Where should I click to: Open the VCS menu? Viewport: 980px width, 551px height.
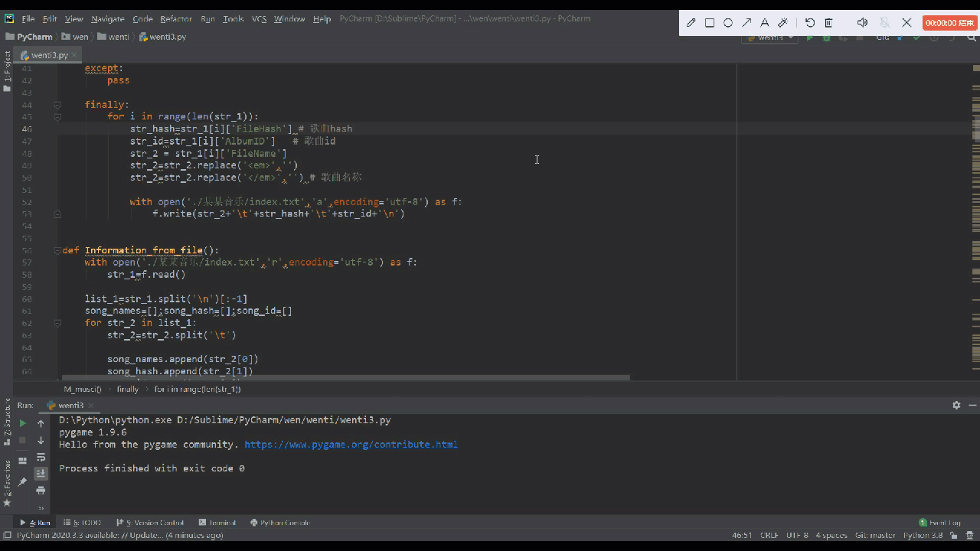pos(259,18)
